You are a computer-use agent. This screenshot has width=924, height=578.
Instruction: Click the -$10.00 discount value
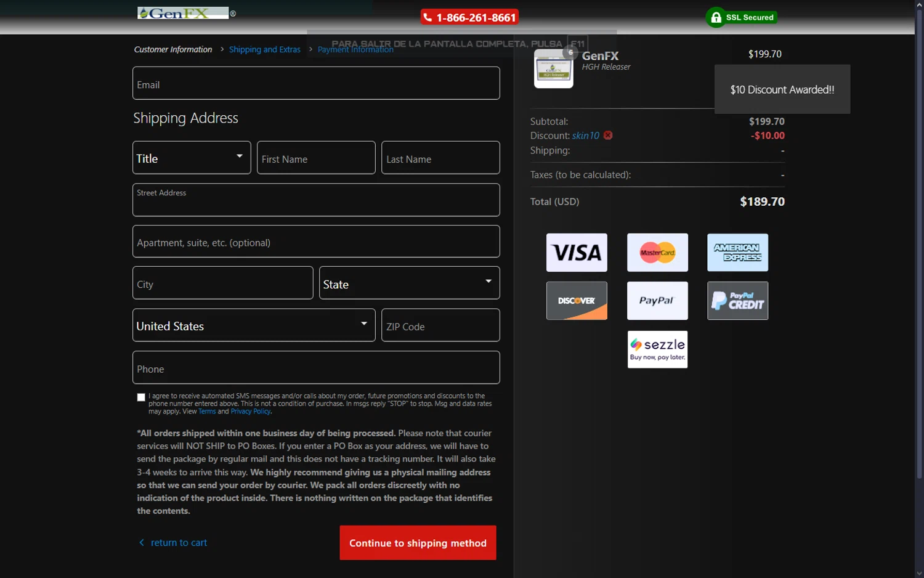768,136
